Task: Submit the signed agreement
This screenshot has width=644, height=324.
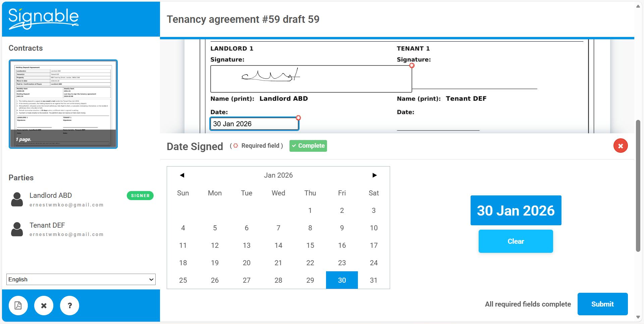Action: pyautogui.click(x=602, y=304)
